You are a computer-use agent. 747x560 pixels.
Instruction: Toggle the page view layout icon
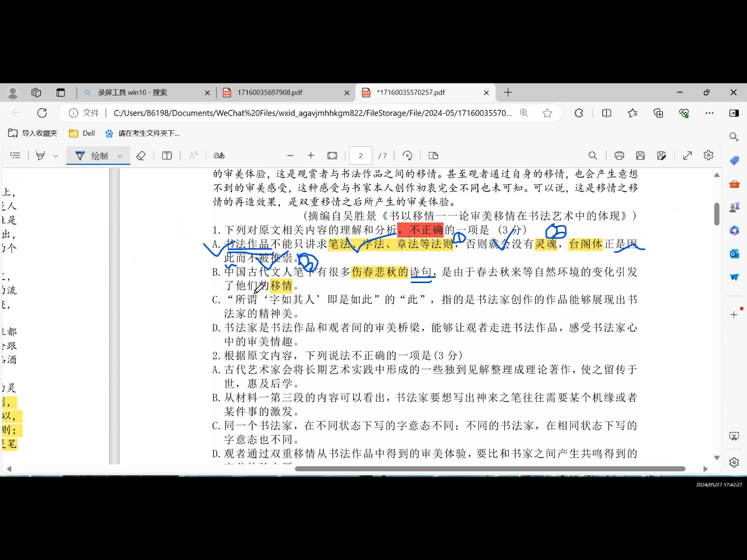pos(433,156)
